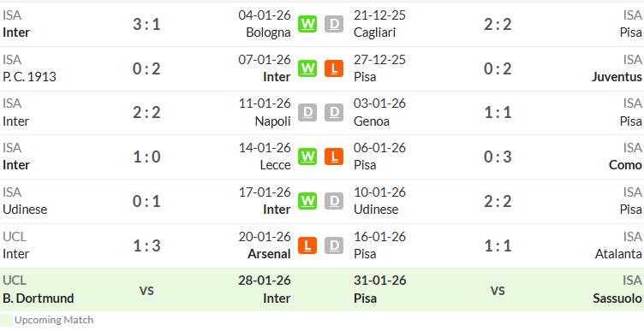This screenshot has height=331, width=644.
Task: Select the B. Dortmund team name
Action: tap(39, 298)
